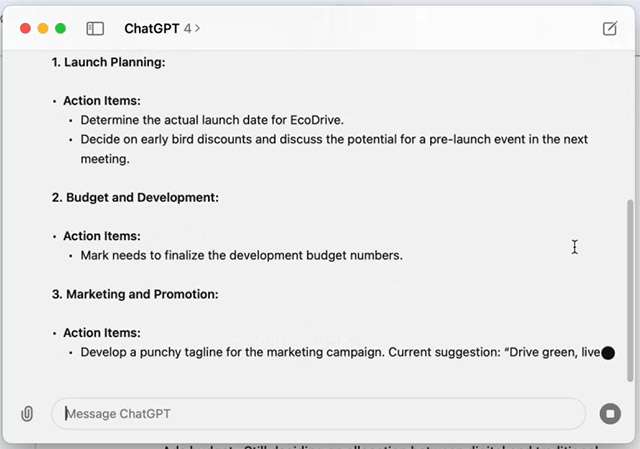Click Action Items under Launch Planning
The height and width of the screenshot is (449, 640).
pos(102,101)
